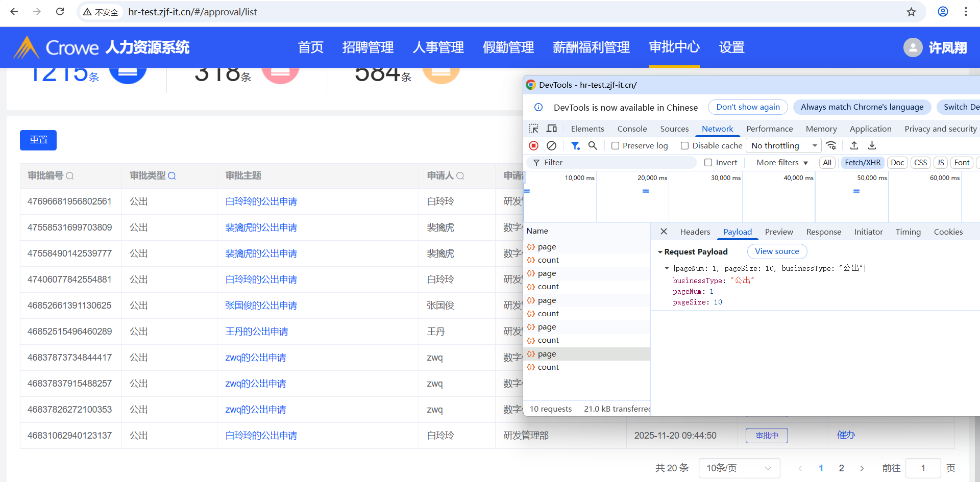Viewport: 980px width, 482px height.
Task: Open the 10条/页 page size dropdown
Action: (x=739, y=468)
